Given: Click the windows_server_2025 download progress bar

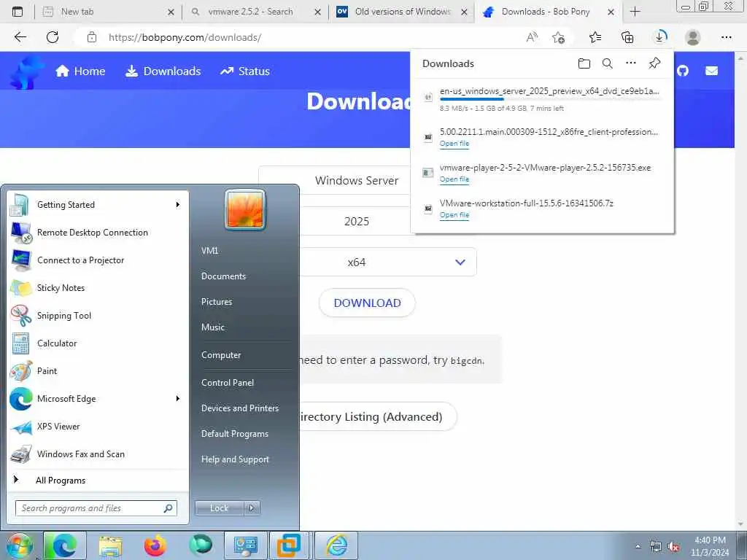Looking at the screenshot, I should coord(550,98).
